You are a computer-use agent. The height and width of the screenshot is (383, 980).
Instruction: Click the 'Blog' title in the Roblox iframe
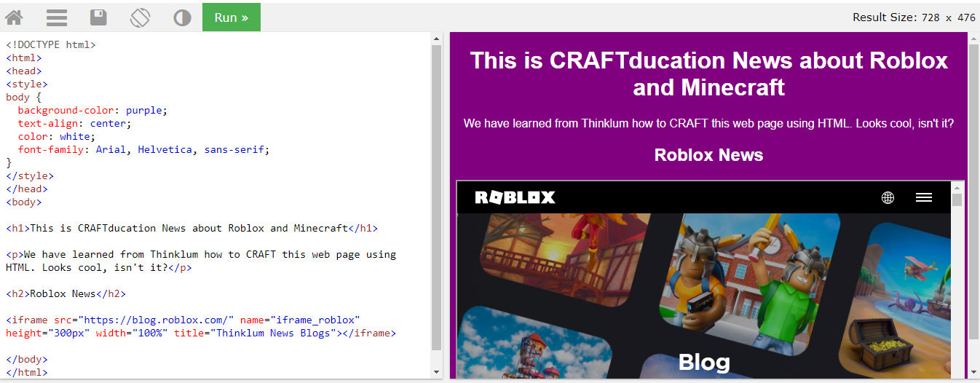click(704, 362)
